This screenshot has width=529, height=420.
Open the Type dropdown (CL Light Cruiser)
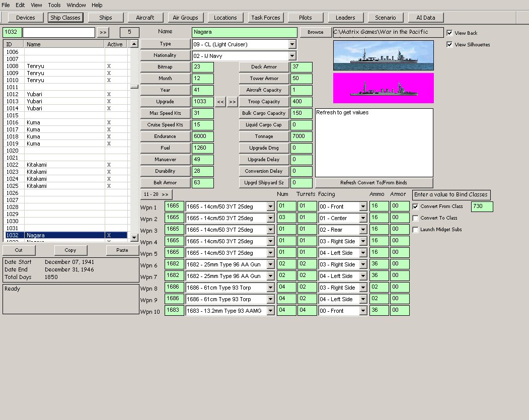[x=292, y=44]
